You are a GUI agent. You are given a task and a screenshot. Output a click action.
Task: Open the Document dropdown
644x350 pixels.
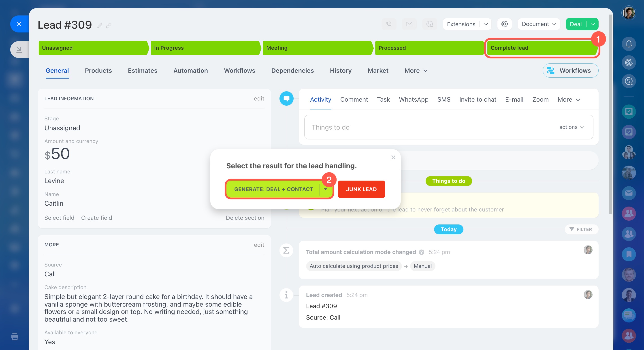(539, 24)
